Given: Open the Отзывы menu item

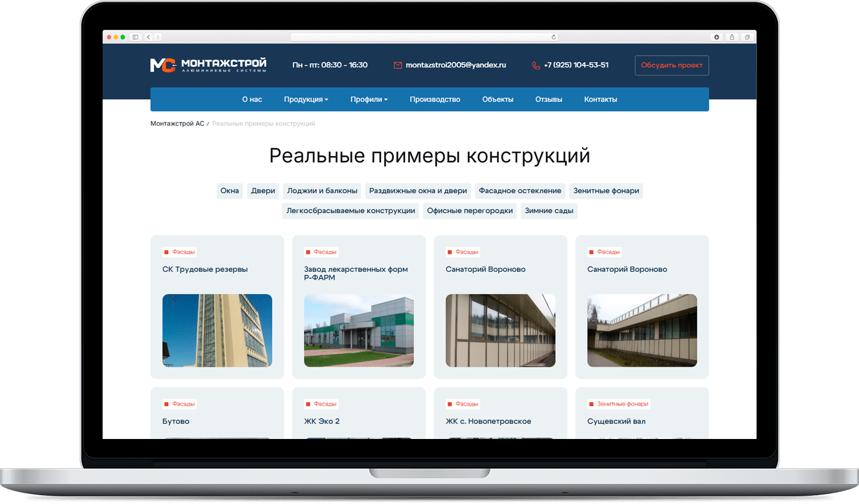Looking at the screenshot, I should tap(549, 100).
